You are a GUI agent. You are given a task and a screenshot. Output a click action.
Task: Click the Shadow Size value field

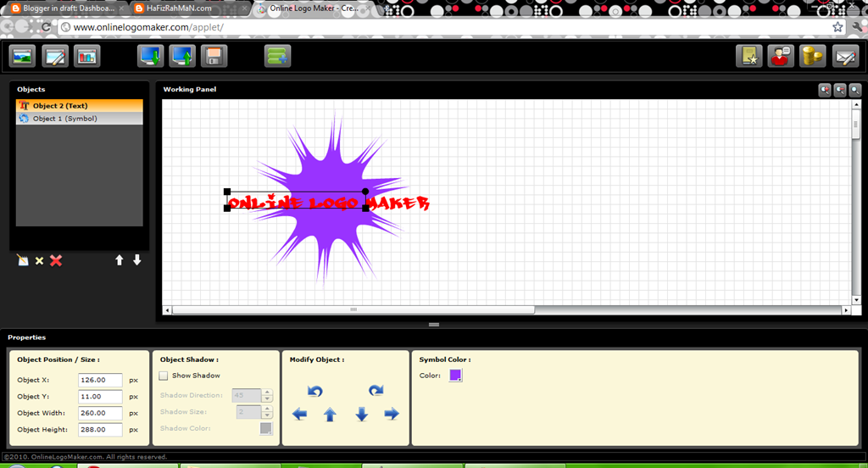tap(249, 412)
